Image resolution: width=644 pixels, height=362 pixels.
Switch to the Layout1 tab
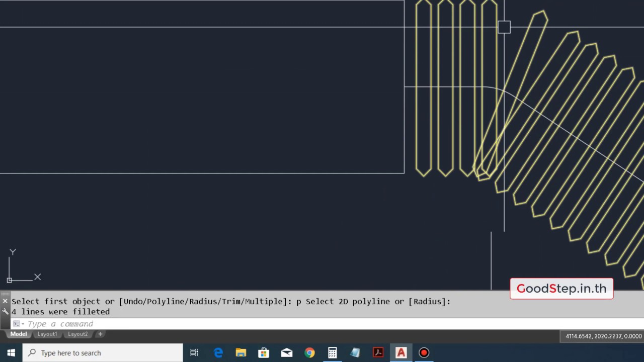(47, 334)
